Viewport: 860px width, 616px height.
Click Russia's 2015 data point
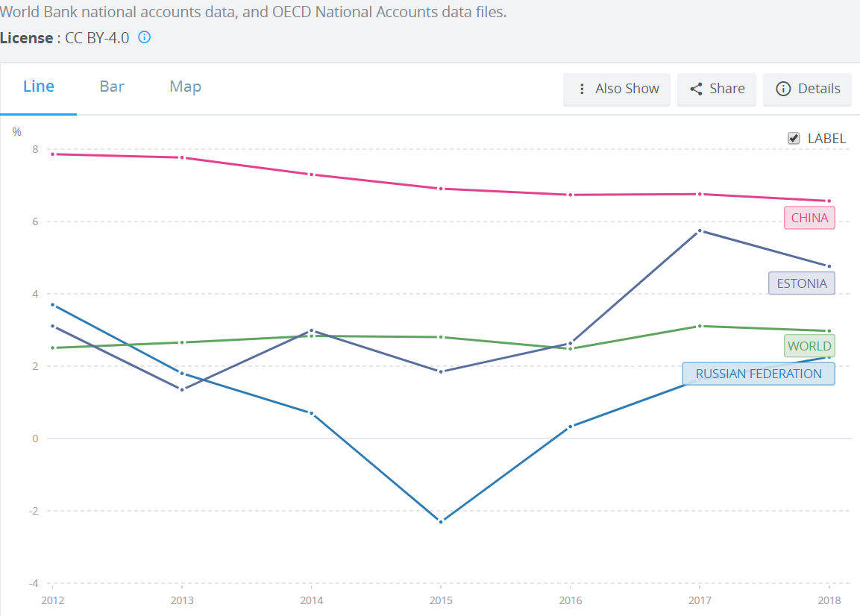441,521
